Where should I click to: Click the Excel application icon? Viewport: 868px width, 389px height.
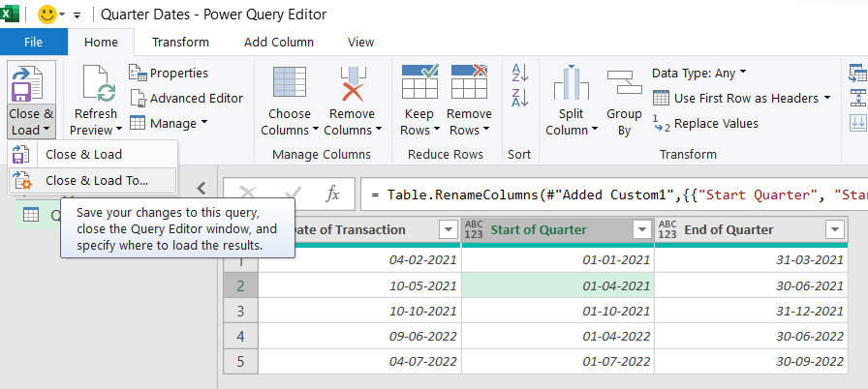(x=10, y=14)
